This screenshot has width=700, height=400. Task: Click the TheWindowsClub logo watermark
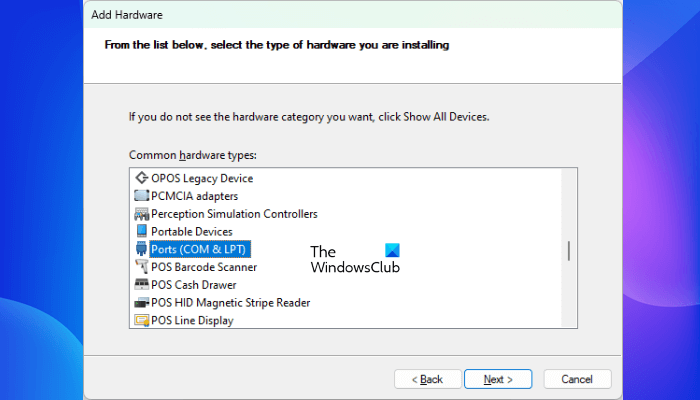[x=355, y=260]
